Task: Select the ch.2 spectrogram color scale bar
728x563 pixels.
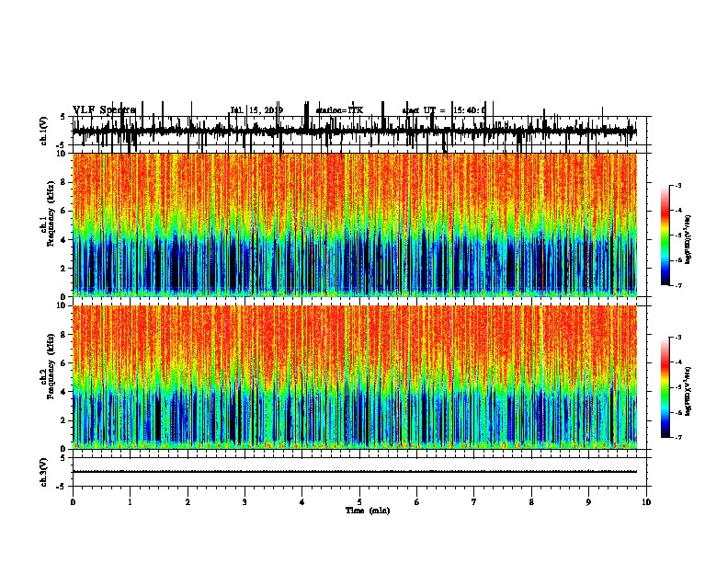Action: point(665,387)
